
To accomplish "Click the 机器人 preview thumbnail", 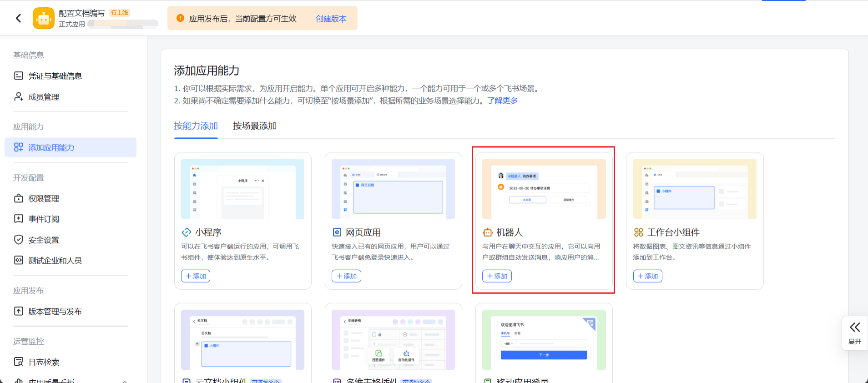I will [x=544, y=189].
